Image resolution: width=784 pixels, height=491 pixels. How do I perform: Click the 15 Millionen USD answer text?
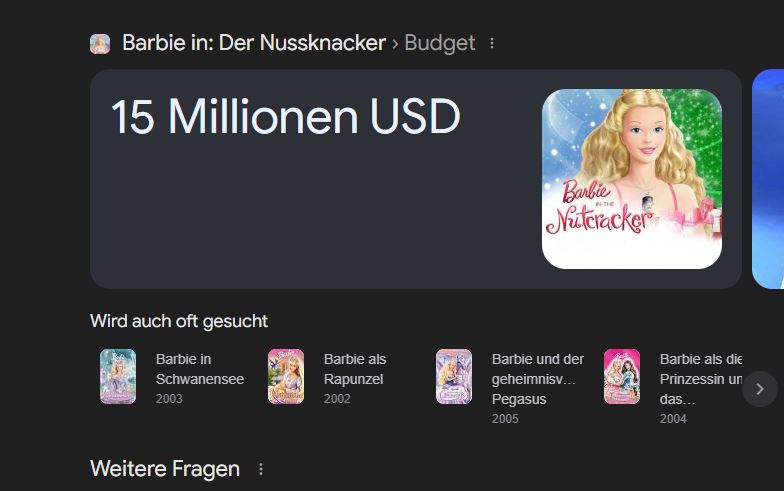point(286,116)
